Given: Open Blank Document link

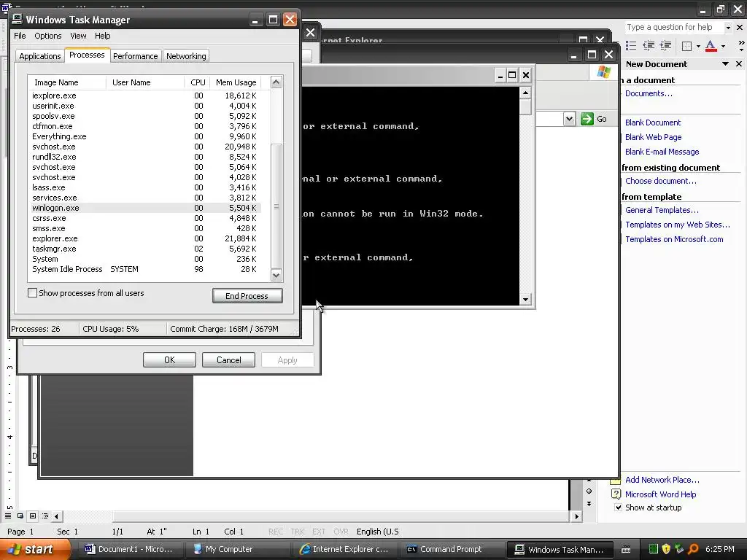Looking at the screenshot, I should coord(653,122).
